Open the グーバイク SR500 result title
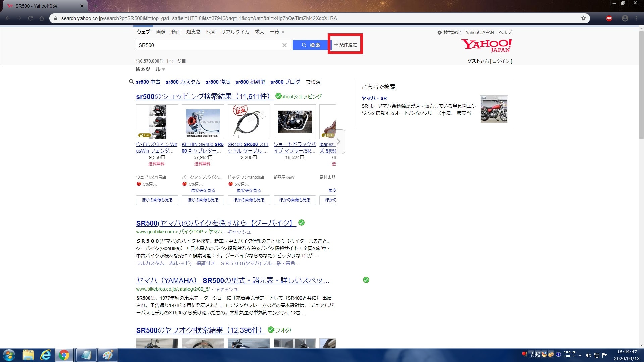The image size is (644, 362). click(216, 223)
